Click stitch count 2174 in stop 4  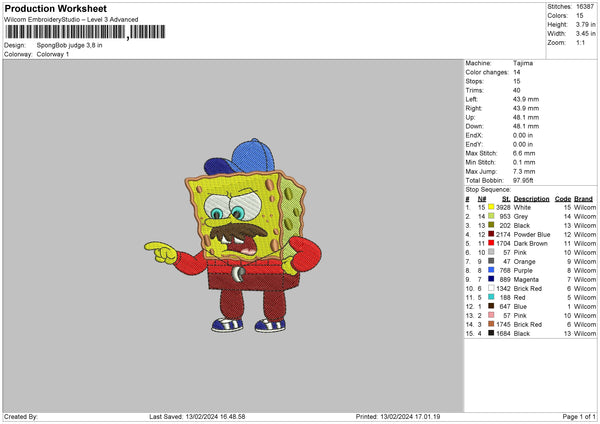[x=503, y=235]
